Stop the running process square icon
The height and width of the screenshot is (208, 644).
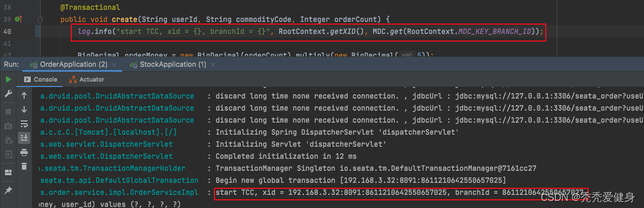[x=8, y=111]
